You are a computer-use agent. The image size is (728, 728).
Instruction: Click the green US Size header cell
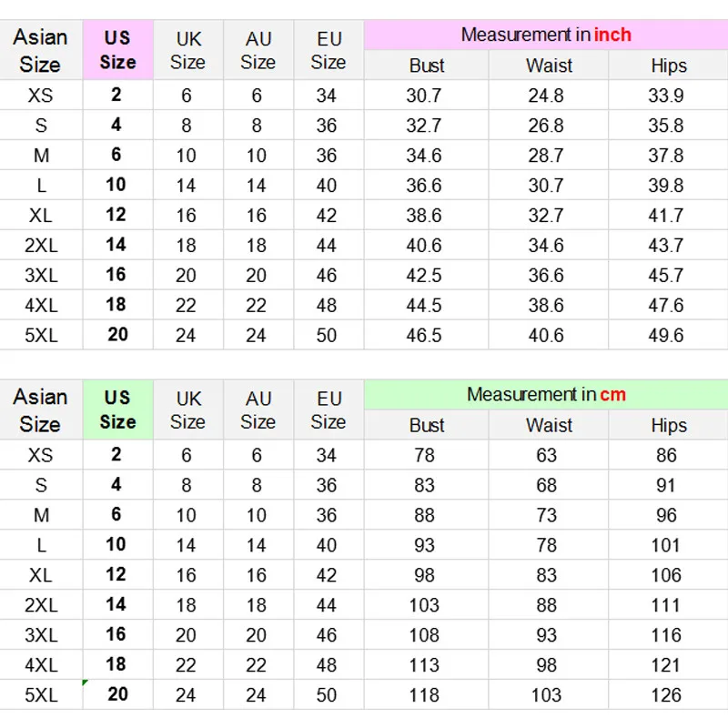point(117,409)
